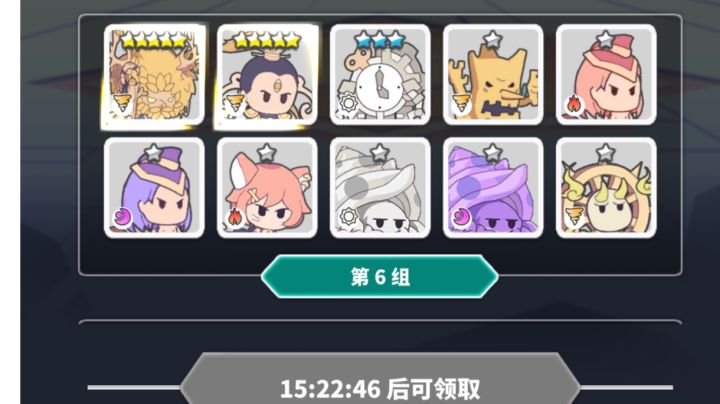The width and height of the screenshot is (720, 404).
Task: Tap the three blue stars on clock card
Action: 380,39
